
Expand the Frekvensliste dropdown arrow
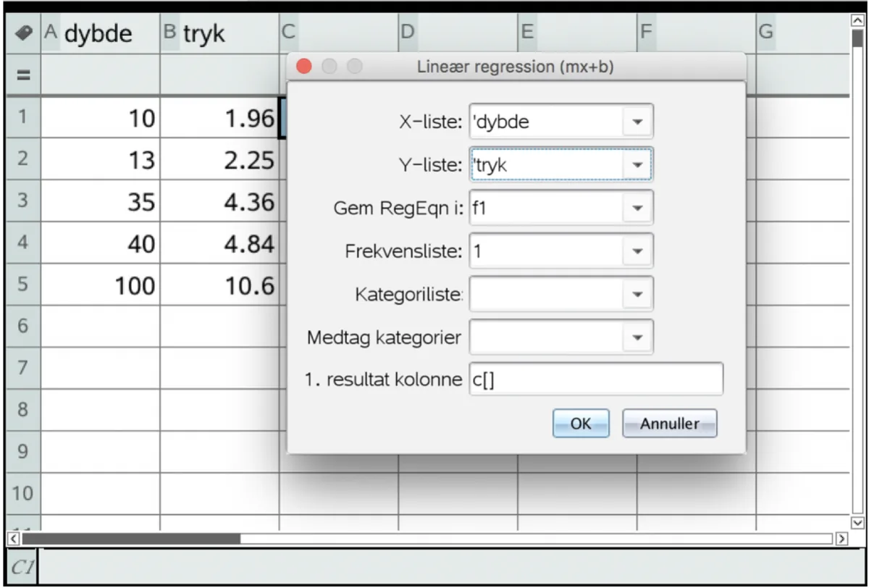[637, 251]
